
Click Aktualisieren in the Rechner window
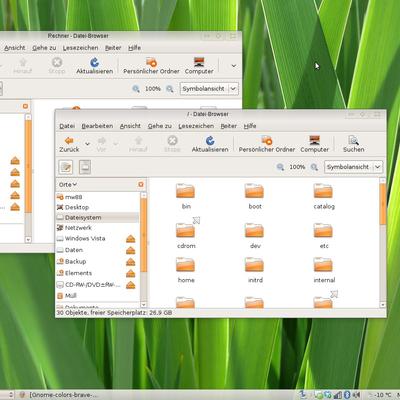coord(95,66)
